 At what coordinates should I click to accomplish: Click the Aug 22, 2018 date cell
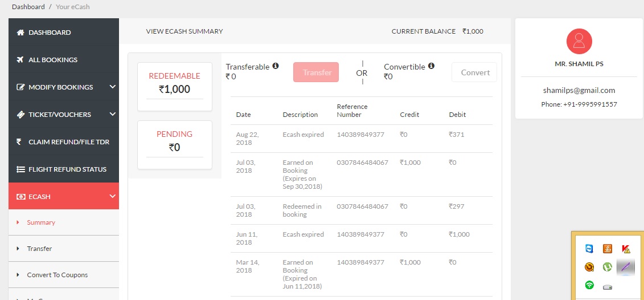(x=247, y=139)
